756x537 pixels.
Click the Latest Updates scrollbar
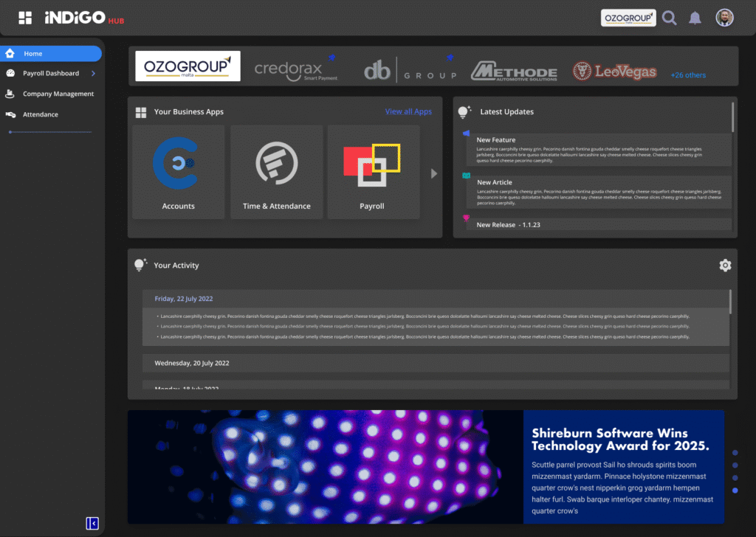[x=732, y=118]
